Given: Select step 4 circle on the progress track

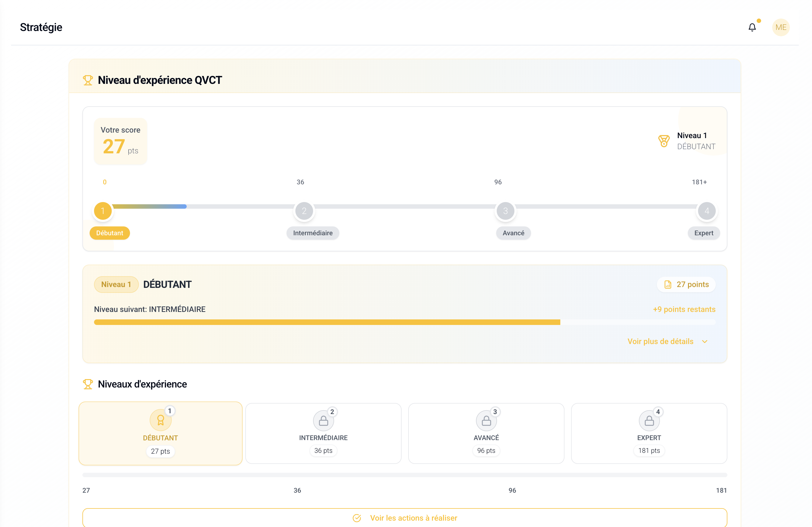Looking at the screenshot, I should [x=707, y=211].
